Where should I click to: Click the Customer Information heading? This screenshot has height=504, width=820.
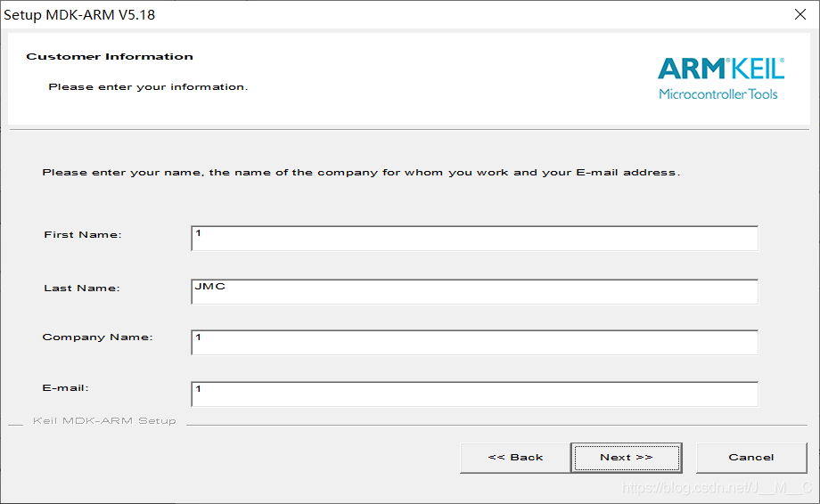110,56
